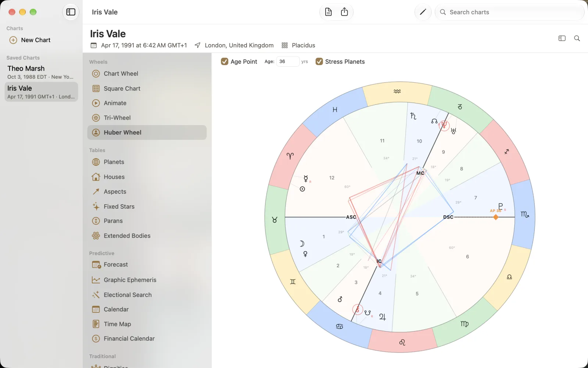Toggle the sidebar with the toolbar icon
Image resolution: width=588 pixels, height=368 pixels.
[71, 12]
